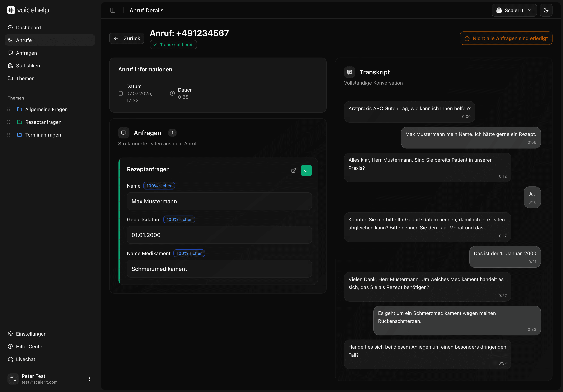This screenshot has width=563, height=392.
Task: Click the blue folder icon of Terminanfragen
Action: tap(20, 135)
